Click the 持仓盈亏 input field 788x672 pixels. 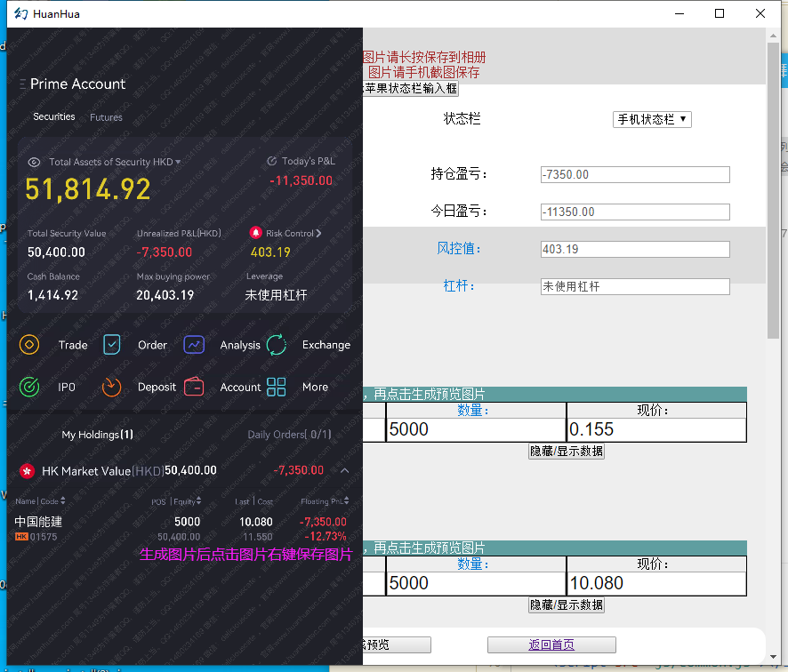point(634,175)
